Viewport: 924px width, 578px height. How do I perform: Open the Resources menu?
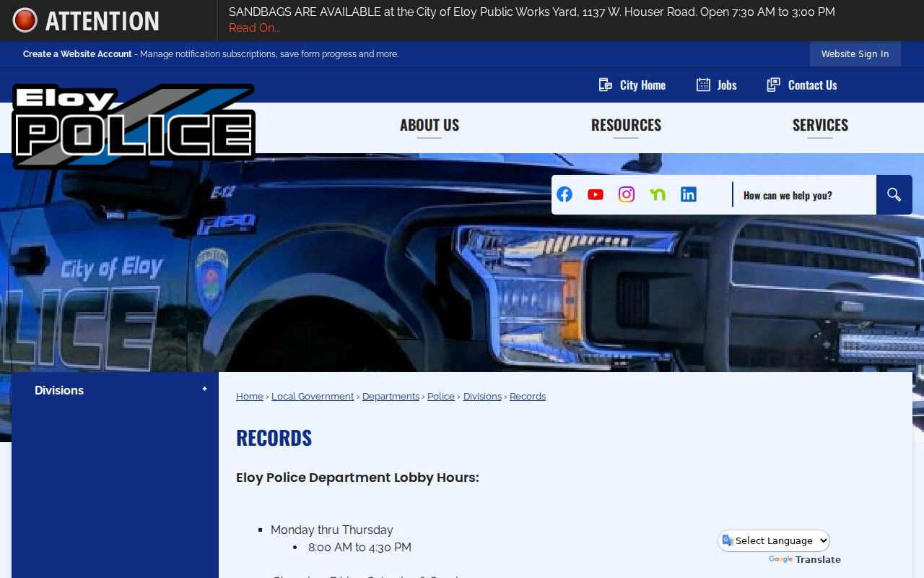(626, 125)
